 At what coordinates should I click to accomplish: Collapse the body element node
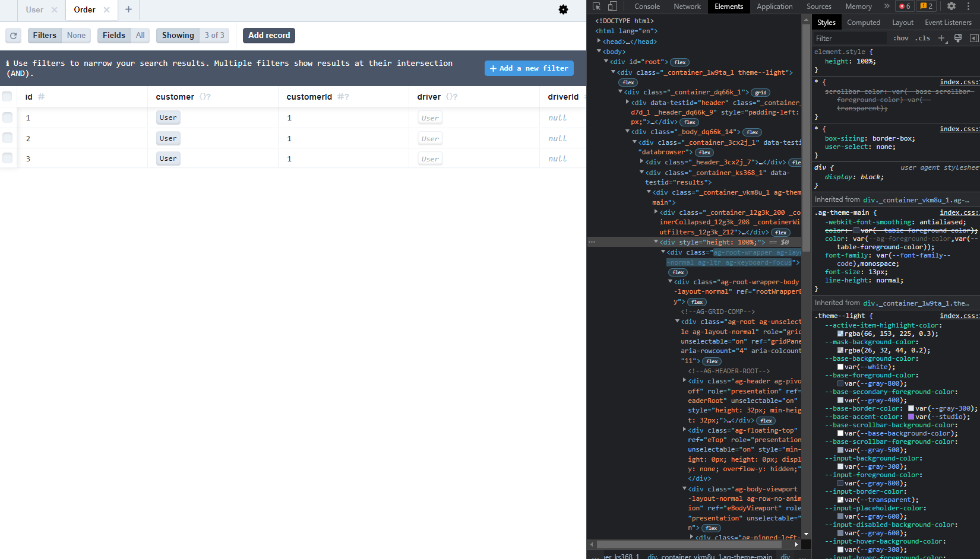pos(599,51)
